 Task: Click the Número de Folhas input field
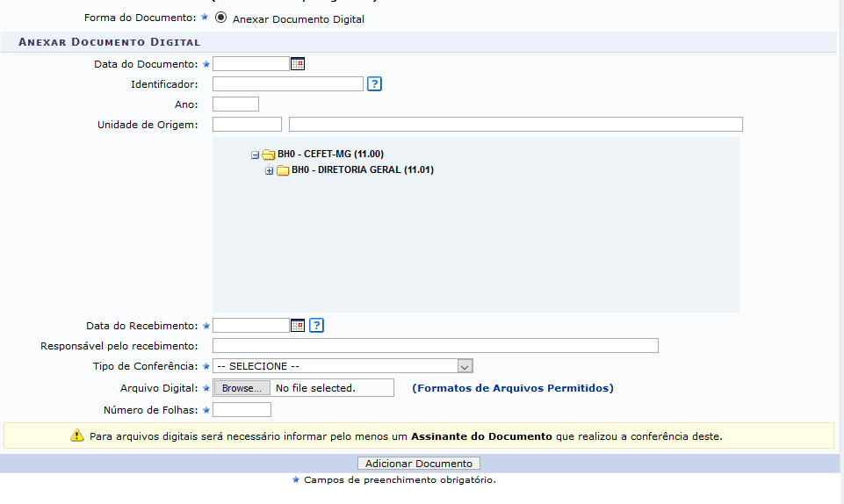point(242,410)
